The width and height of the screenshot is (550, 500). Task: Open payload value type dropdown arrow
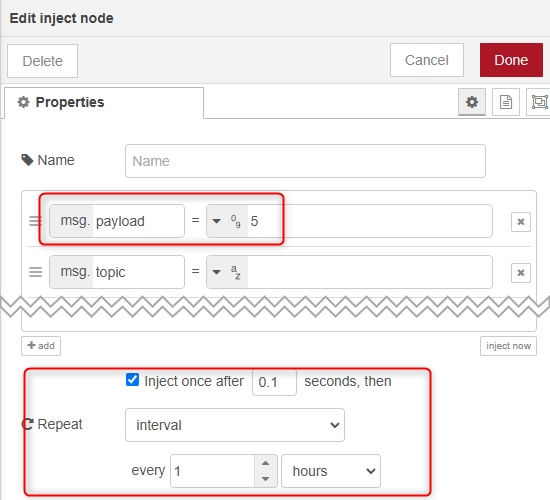[x=217, y=221]
